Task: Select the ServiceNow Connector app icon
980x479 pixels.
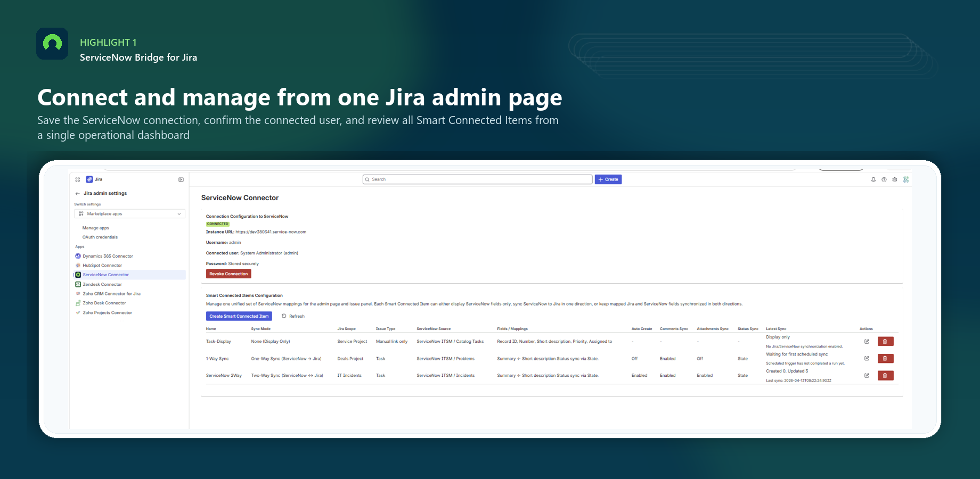Action: [79, 275]
